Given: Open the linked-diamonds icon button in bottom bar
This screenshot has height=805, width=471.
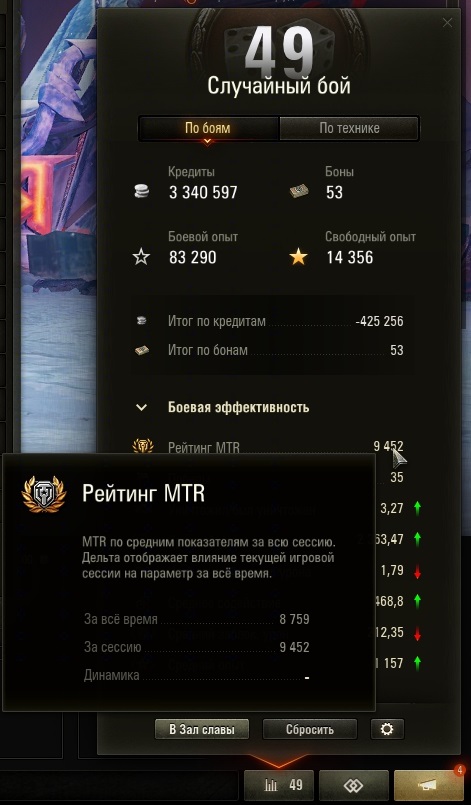Looking at the screenshot, I should click(x=353, y=785).
